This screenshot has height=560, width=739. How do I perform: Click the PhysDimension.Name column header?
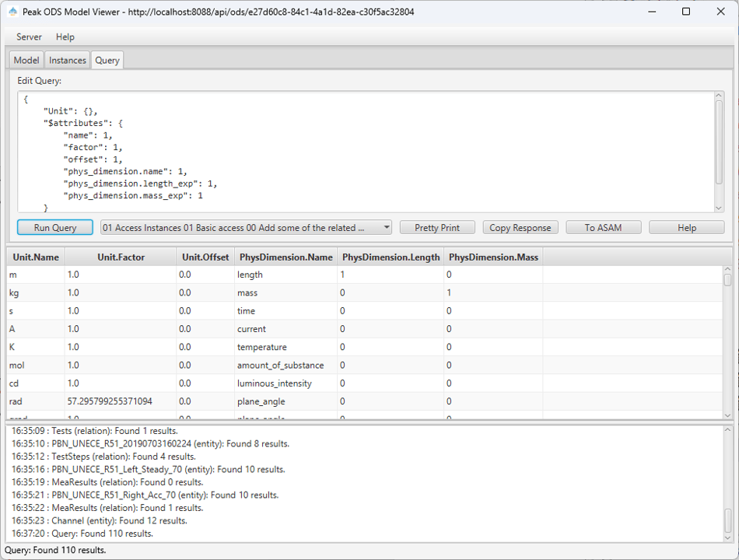285,257
